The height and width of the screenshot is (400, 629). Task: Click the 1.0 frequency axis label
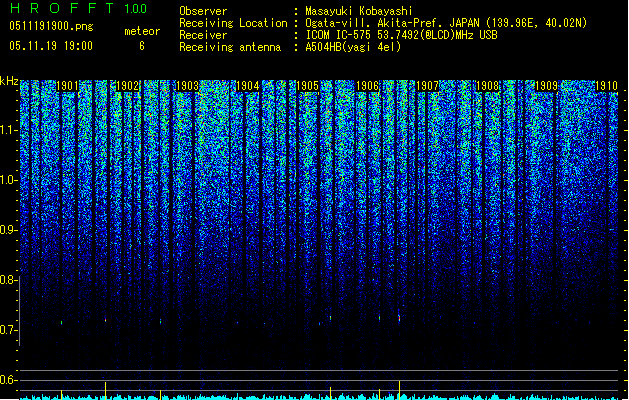(x=9, y=180)
